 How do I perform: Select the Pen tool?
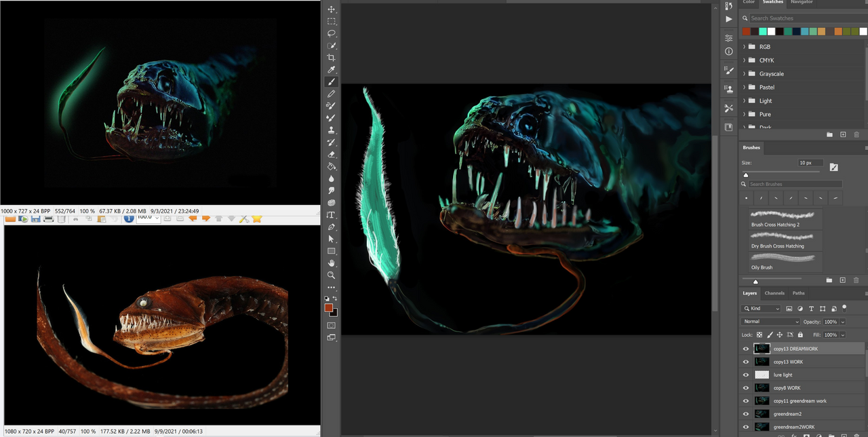(332, 227)
